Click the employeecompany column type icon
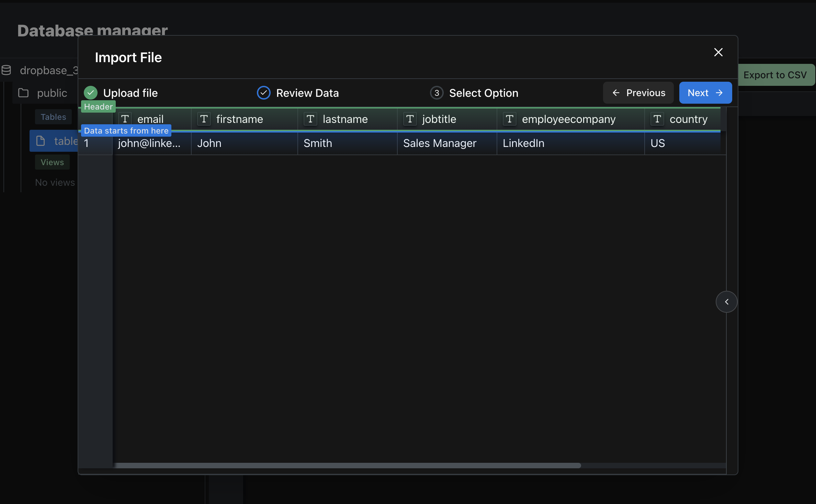This screenshot has height=504, width=816. (510, 119)
